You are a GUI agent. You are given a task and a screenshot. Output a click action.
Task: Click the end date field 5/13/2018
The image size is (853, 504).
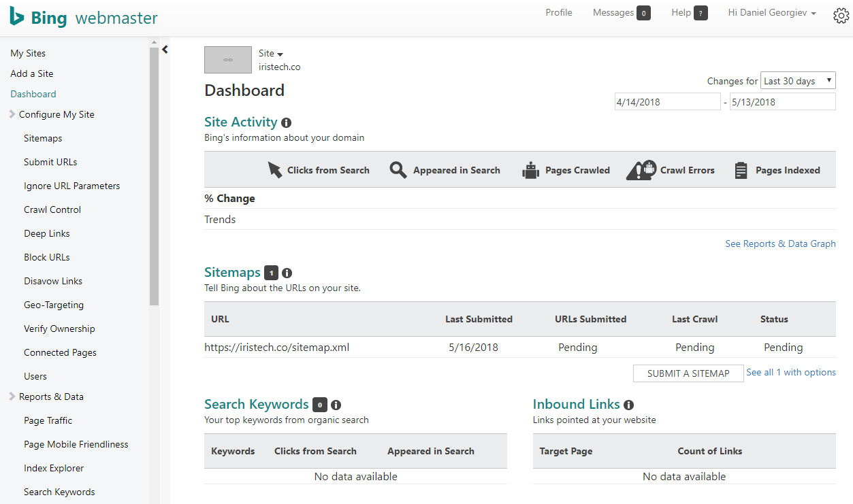click(x=783, y=102)
